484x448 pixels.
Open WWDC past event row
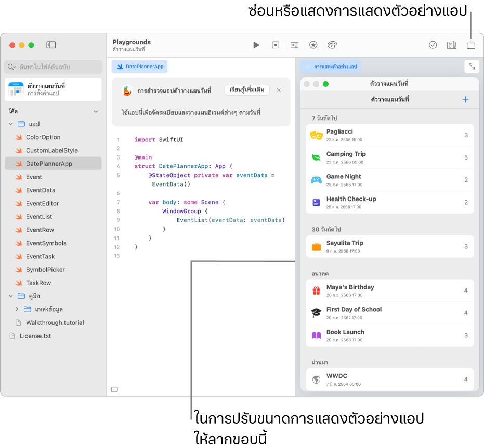click(x=389, y=379)
